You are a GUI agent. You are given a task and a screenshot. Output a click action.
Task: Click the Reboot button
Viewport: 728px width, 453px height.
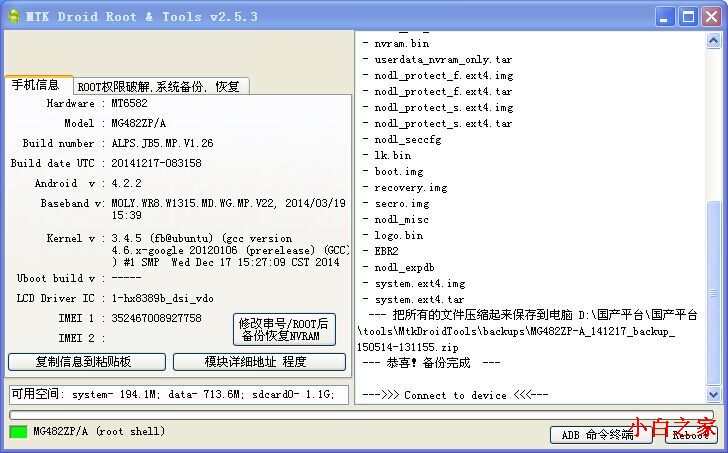coord(690,435)
